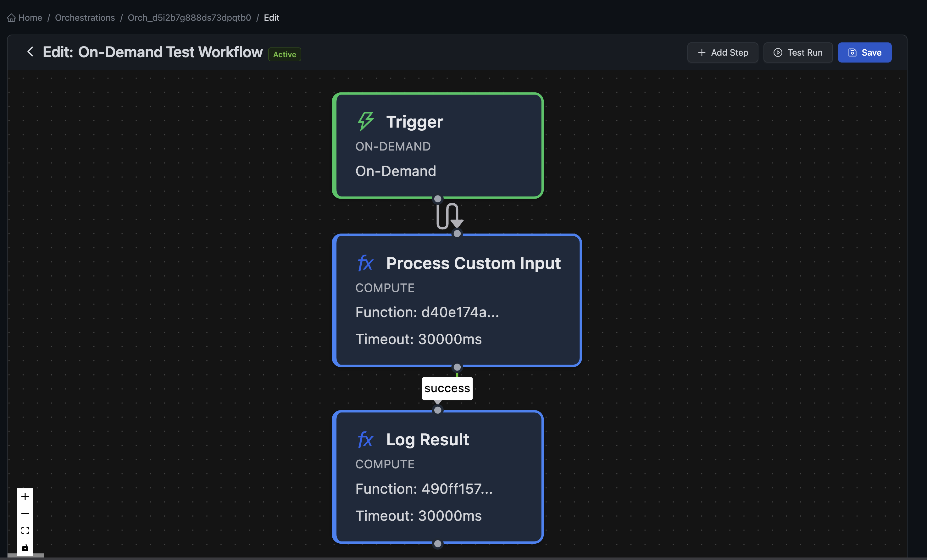Viewport: 927px width, 560px height.
Task: Click the lightning bolt Trigger icon
Action: point(365,121)
